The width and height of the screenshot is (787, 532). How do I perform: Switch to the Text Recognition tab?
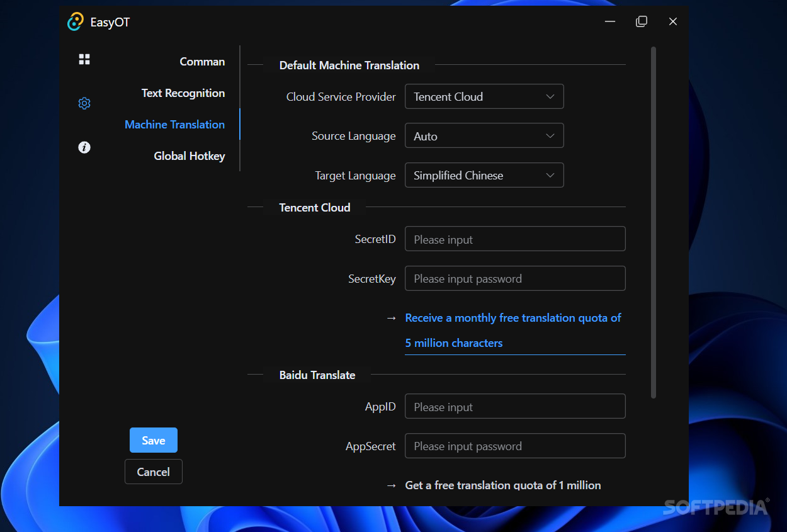tap(183, 93)
